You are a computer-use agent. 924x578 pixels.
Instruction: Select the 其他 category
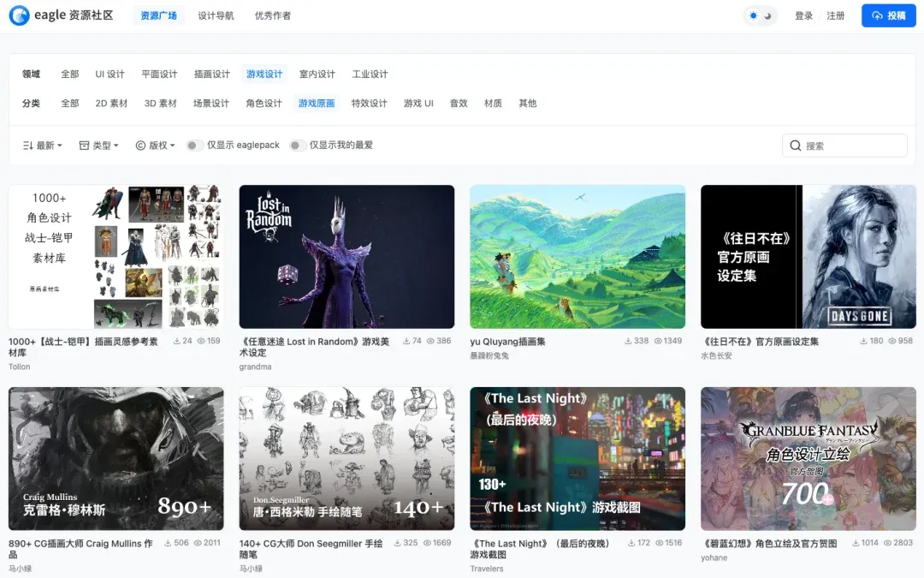pos(527,104)
